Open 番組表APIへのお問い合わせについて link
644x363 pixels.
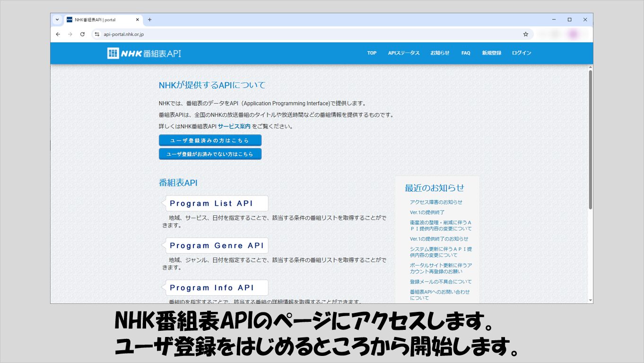point(440,295)
